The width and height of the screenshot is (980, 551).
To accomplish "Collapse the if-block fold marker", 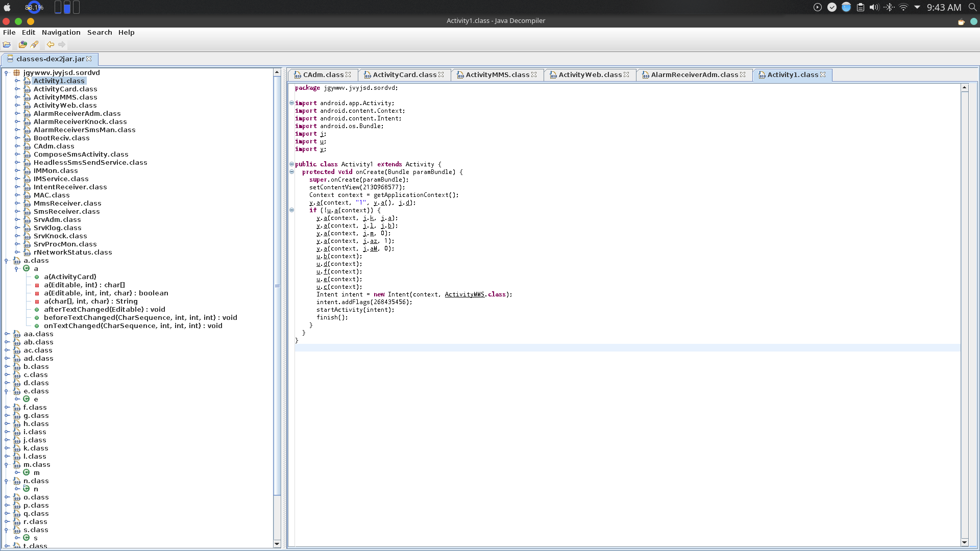I will pyautogui.click(x=292, y=210).
